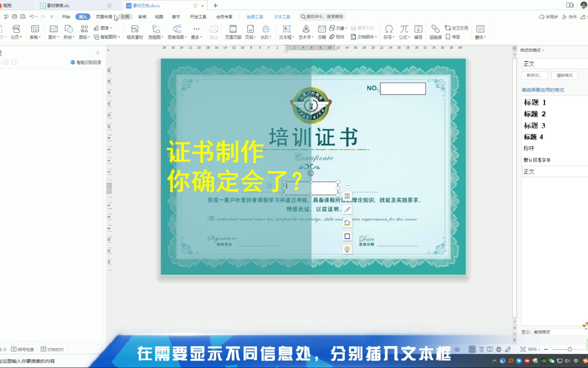
Task: Click 智能识别目录 smart TOC button
Action: [86, 62]
